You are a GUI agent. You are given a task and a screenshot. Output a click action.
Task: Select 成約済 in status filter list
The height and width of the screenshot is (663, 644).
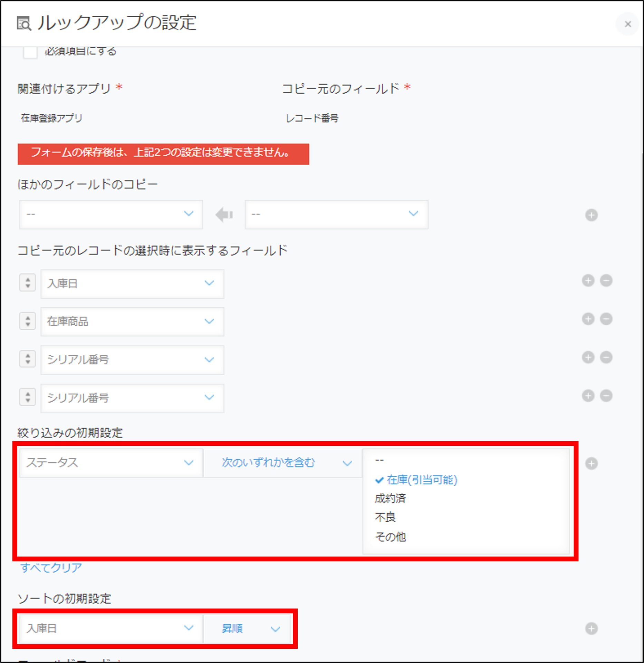pos(391,498)
